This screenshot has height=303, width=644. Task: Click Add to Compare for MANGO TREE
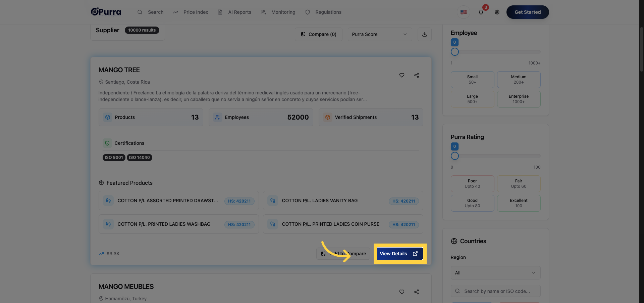tap(343, 254)
